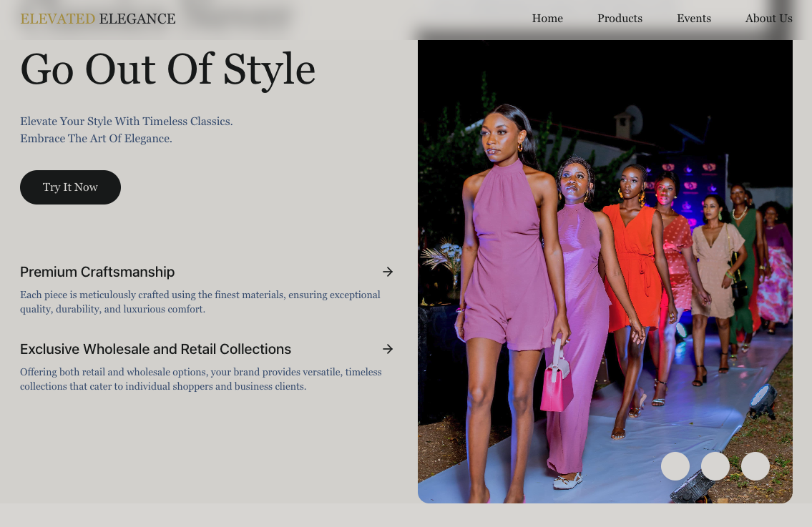Click the Embrace The Art Of Elegance line
This screenshot has width=812, height=527.
tap(96, 139)
